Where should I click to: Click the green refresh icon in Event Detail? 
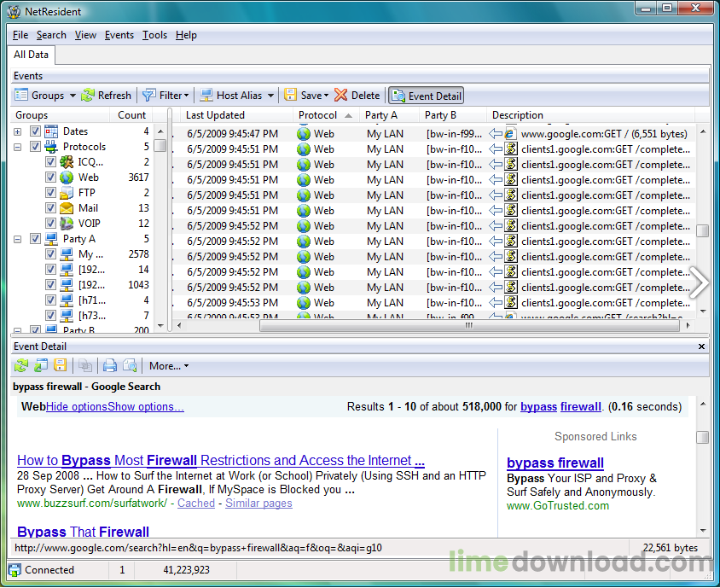21,366
